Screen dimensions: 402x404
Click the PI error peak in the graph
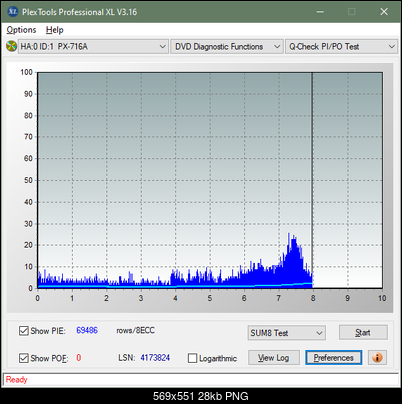289,235
